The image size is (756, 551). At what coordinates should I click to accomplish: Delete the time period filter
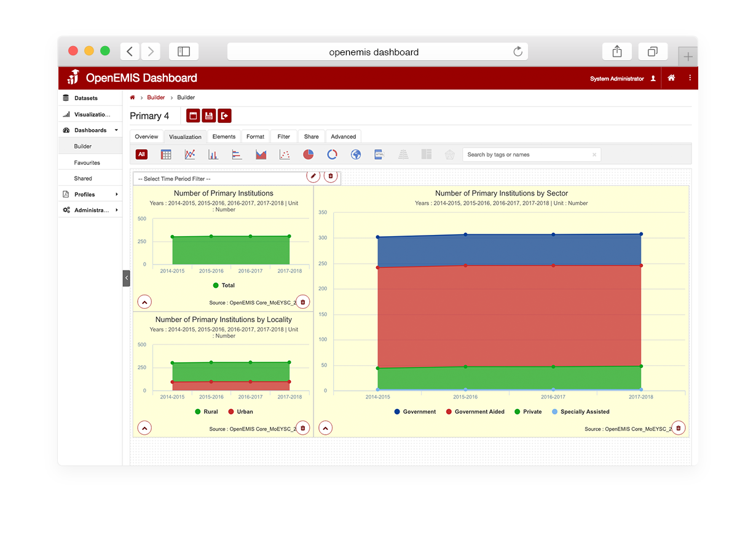331,176
